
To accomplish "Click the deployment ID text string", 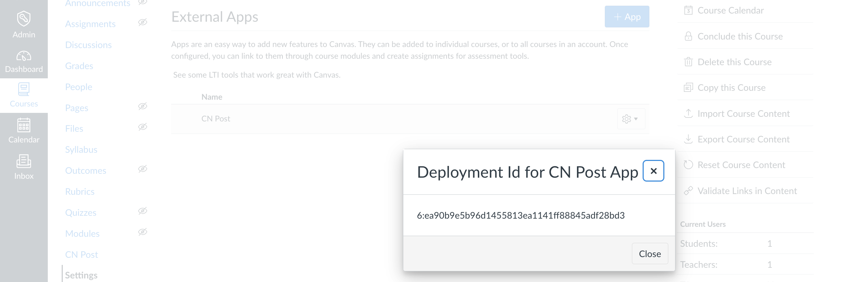I will point(521,215).
